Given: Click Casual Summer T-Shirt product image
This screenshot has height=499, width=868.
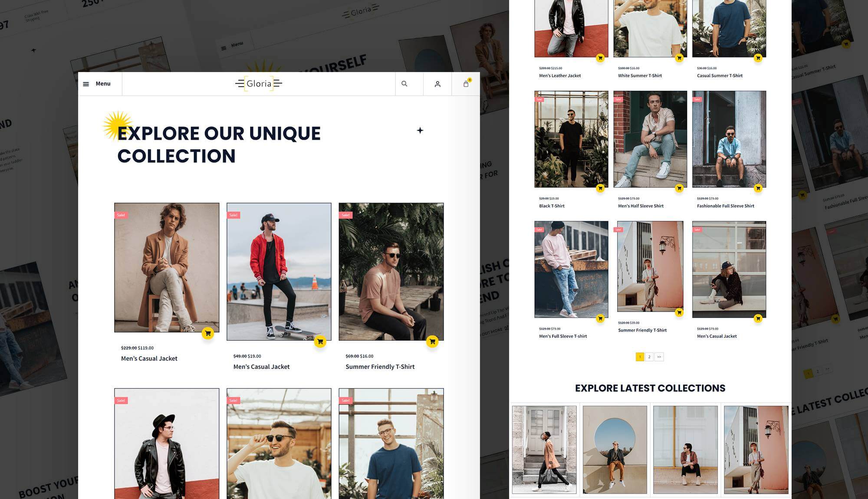Looking at the screenshot, I should pos(729,28).
